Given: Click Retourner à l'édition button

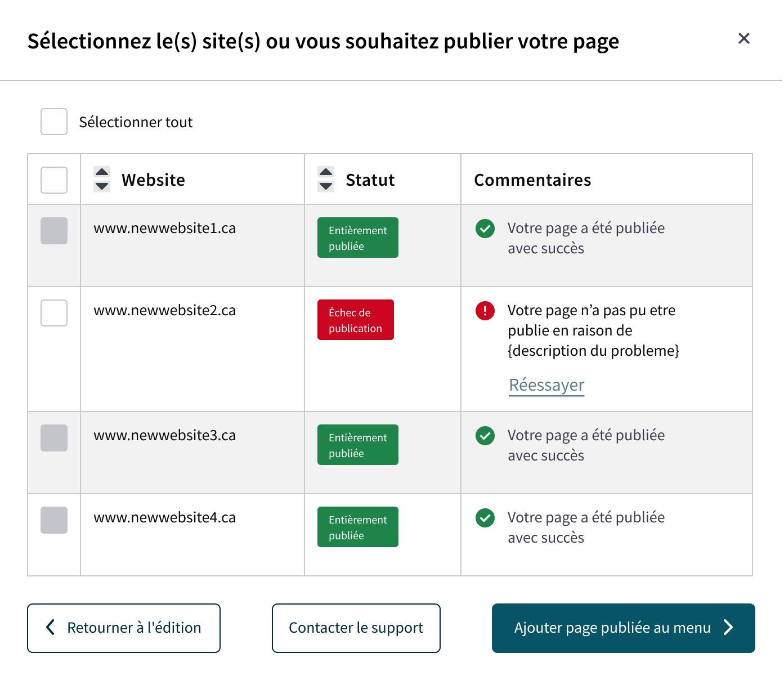Looking at the screenshot, I should pos(124,628).
